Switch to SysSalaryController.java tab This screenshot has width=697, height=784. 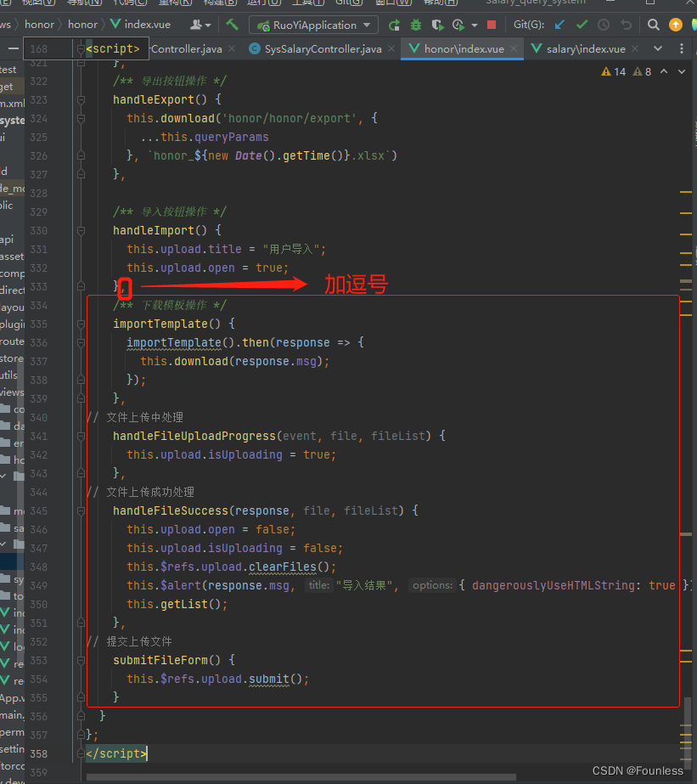(323, 49)
